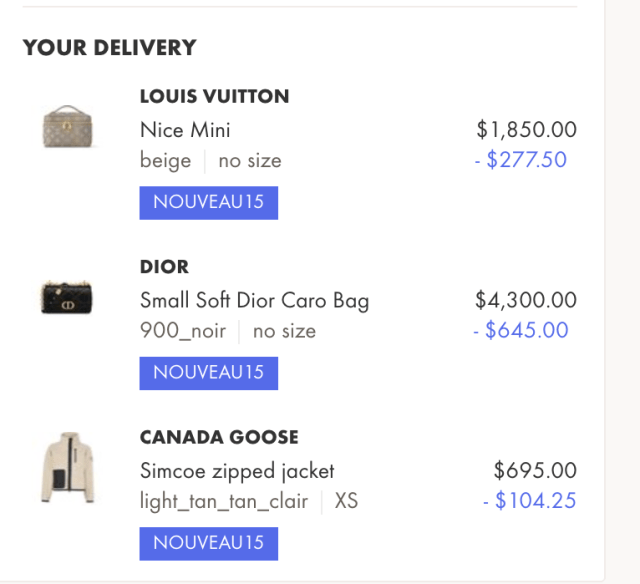The image size is (640, 584).
Task: Click the - $277.50 discount amount
Action: 521,160
